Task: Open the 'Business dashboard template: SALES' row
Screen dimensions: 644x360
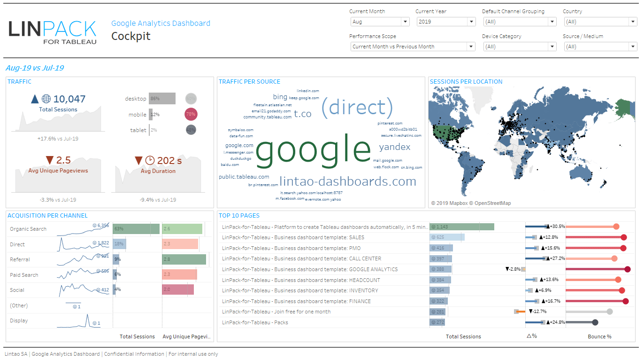Action: tap(293, 237)
